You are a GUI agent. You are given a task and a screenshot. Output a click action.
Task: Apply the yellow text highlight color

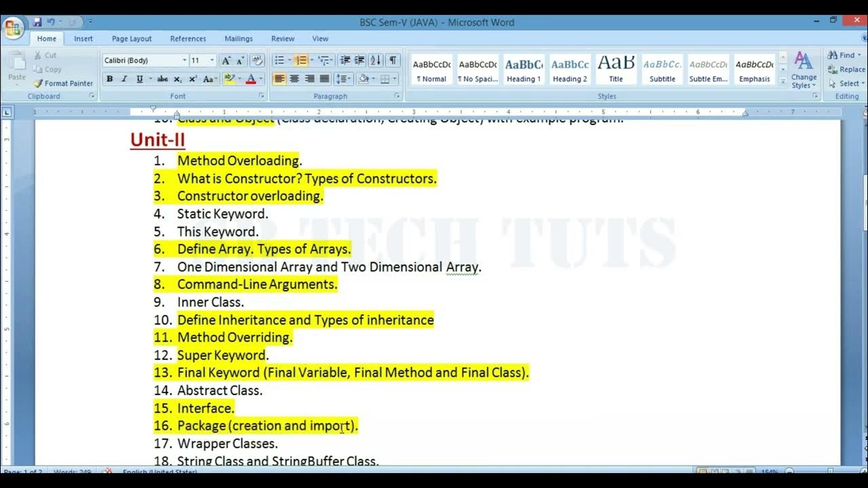[229, 79]
